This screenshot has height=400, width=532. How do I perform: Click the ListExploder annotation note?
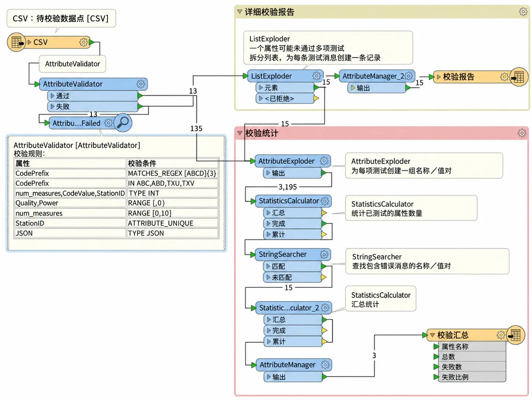[328, 48]
